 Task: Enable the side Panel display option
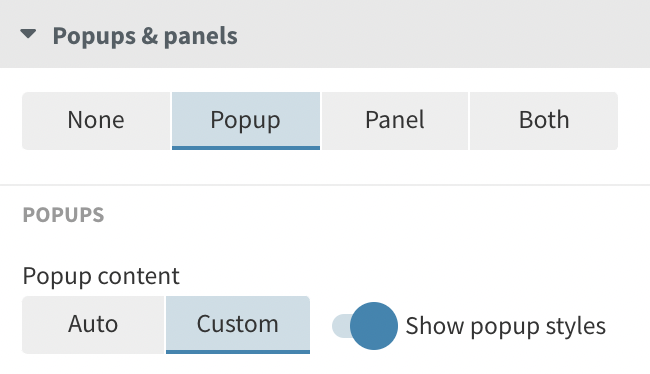pos(395,121)
